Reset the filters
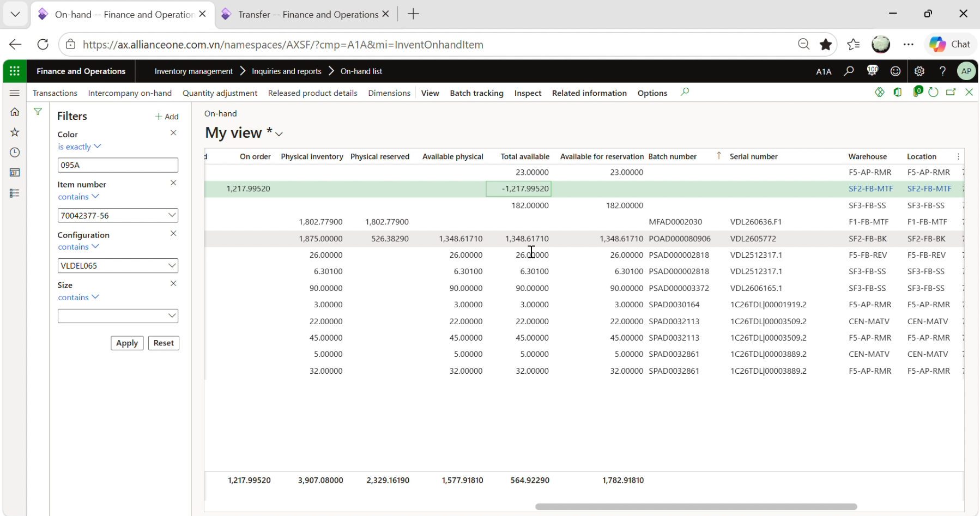The image size is (980, 516). point(164,343)
